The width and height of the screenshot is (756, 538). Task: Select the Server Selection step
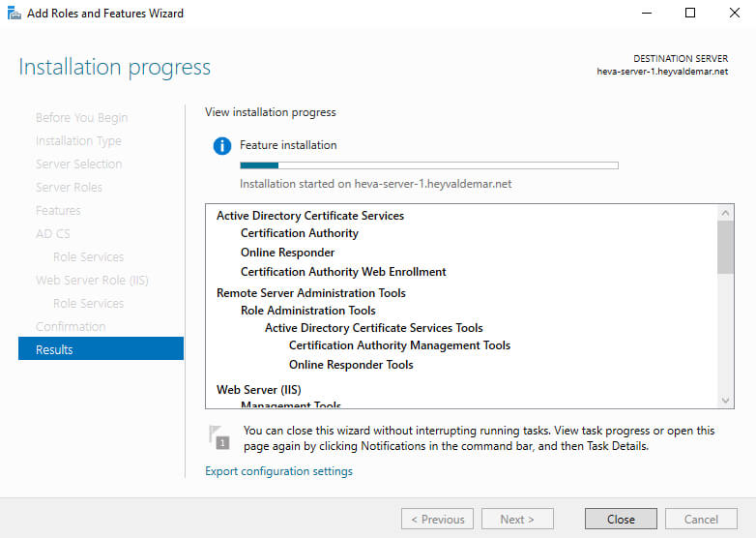point(78,164)
